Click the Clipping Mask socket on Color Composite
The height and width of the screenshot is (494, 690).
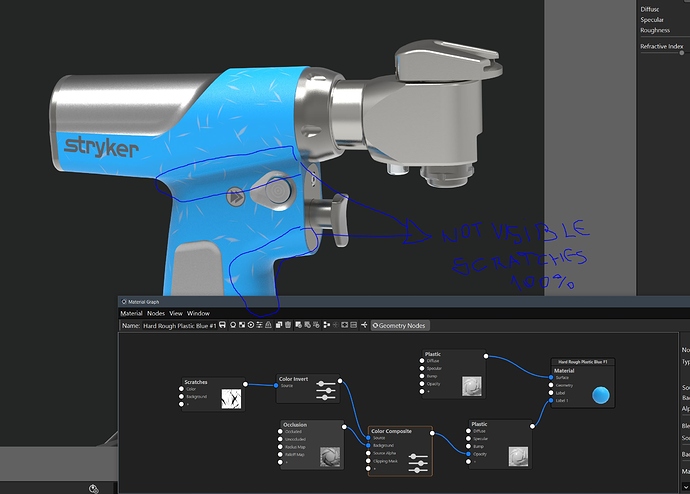point(368,461)
